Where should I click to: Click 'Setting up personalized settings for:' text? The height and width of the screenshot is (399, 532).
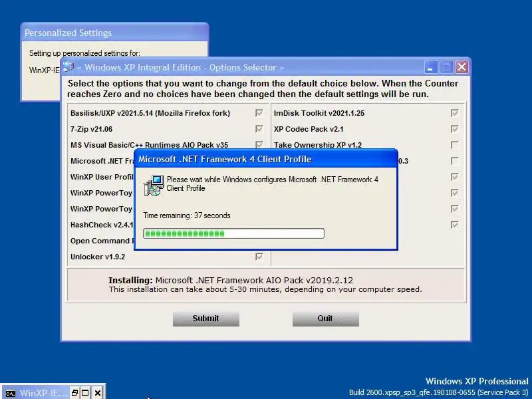pos(84,53)
